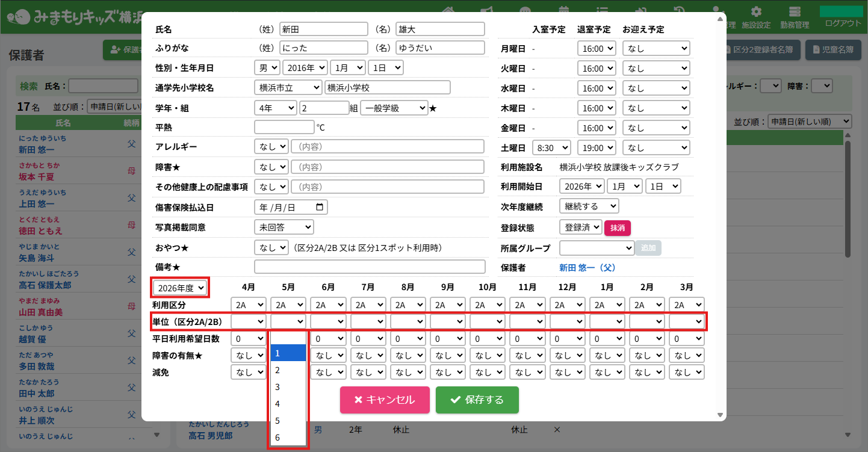
Task: Click the pink キャンセル button
Action: (385, 400)
